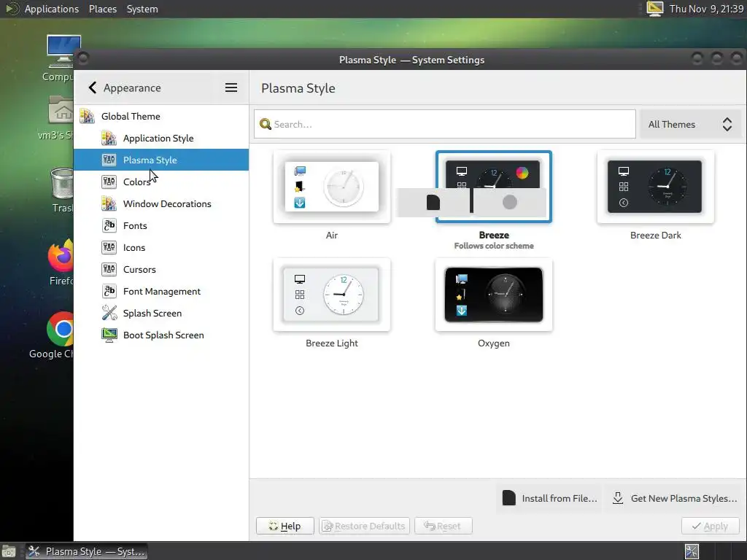Click the Boot Splash Screen monitor icon

109,335
